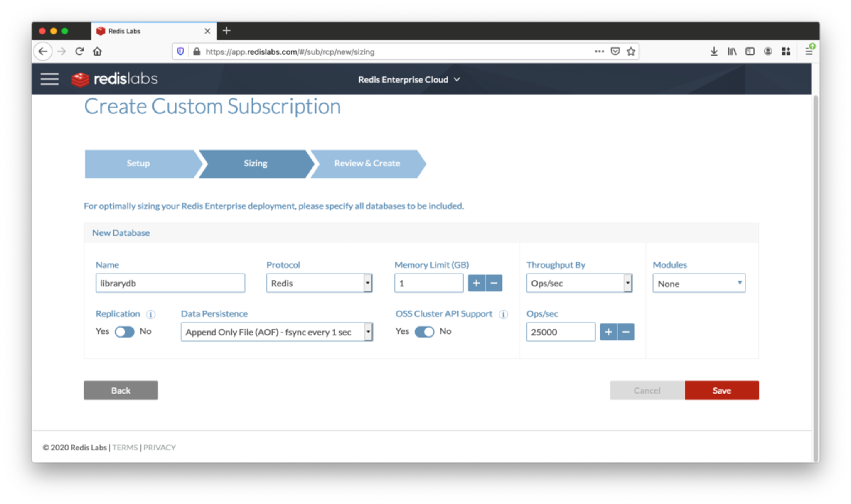Go to the Setup step
851x504 pixels.
click(138, 164)
